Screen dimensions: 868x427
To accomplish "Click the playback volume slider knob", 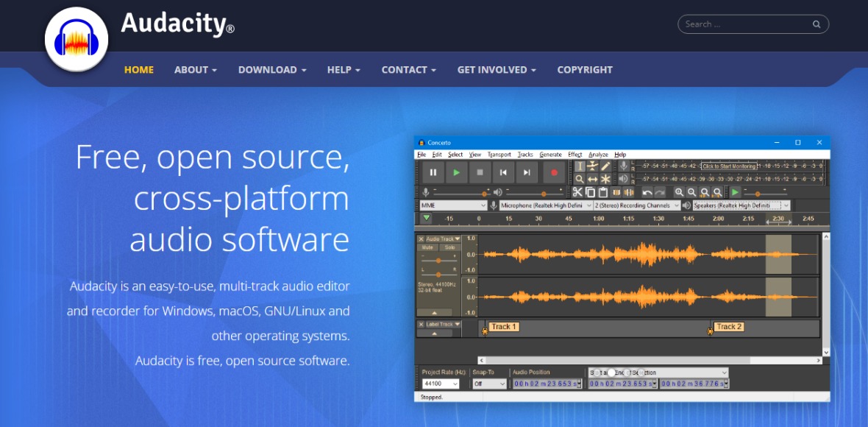I will click(x=544, y=194).
